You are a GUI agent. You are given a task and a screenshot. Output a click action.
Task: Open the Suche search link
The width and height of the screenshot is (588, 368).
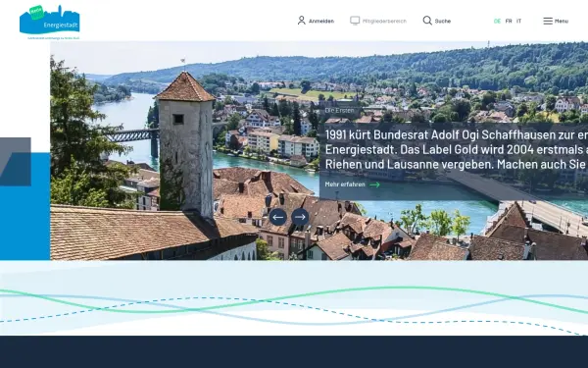[x=437, y=21]
